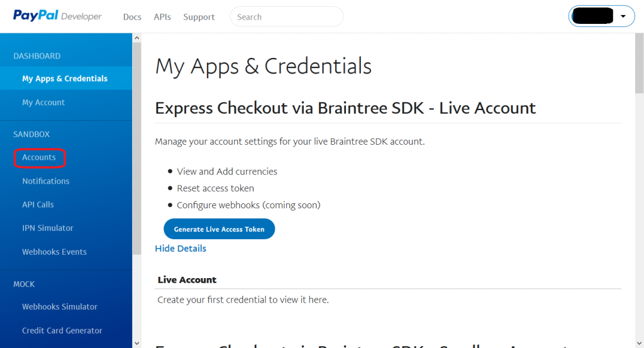Open Sandbox Accounts
This screenshot has width=644, height=348.
click(x=39, y=157)
